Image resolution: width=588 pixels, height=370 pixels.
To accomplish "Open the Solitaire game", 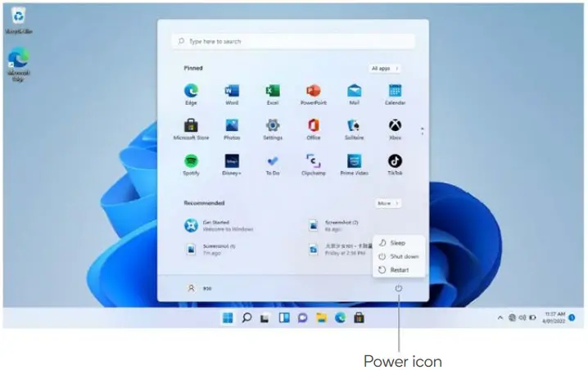I will tap(355, 129).
